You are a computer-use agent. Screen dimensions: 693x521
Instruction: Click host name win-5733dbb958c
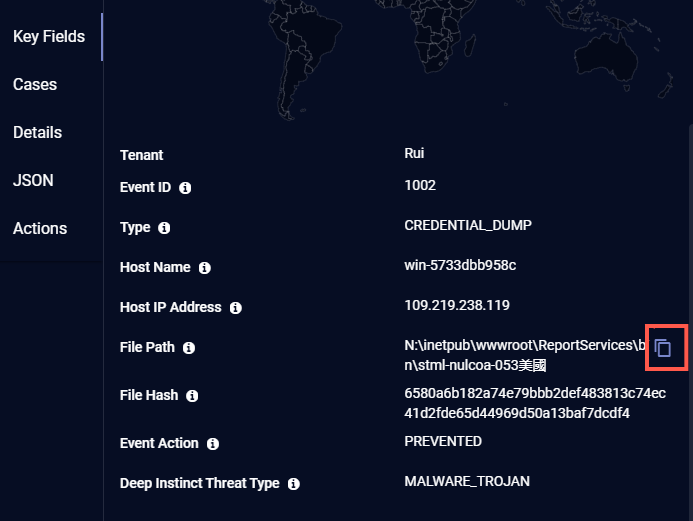(460, 265)
